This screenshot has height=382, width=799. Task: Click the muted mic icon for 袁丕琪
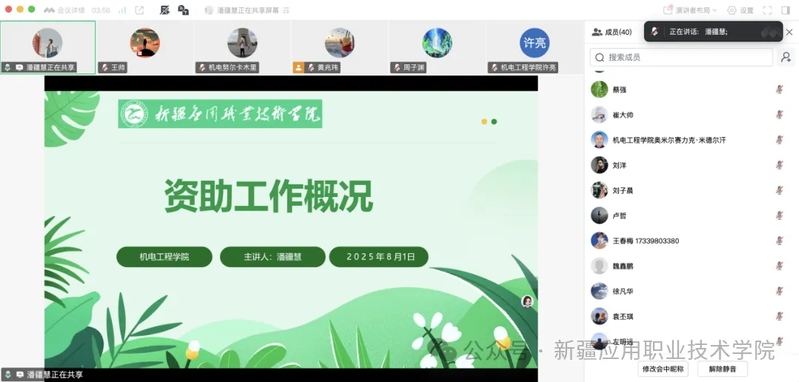779,316
